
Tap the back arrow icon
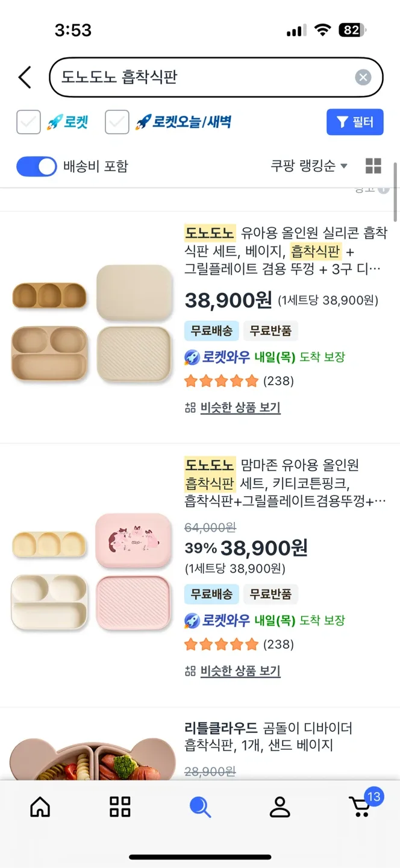pyautogui.click(x=25, y=77)
